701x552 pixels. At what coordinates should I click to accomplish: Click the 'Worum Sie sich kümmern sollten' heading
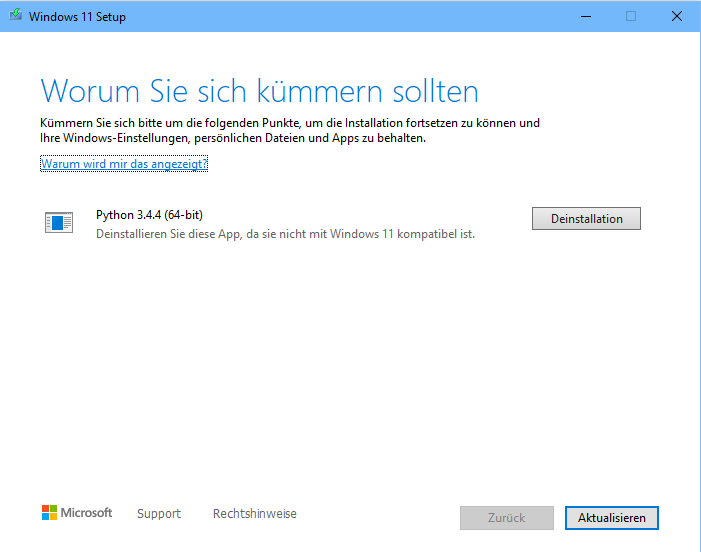click(259, 91)
